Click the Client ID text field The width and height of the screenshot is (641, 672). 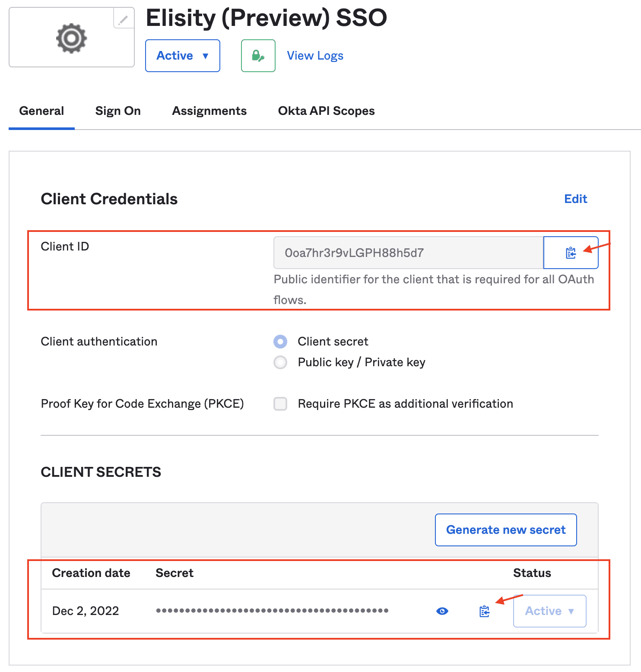tap(408, 253)
